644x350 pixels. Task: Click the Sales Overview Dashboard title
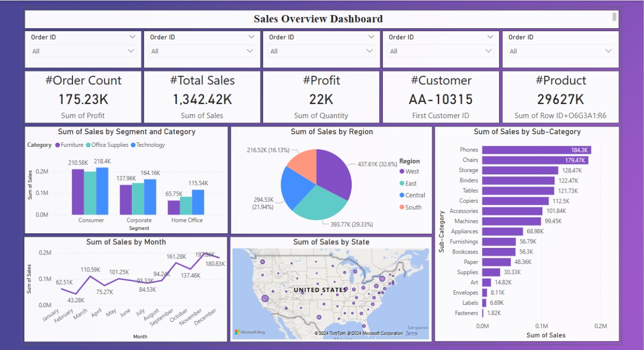(x=318, y=19)
